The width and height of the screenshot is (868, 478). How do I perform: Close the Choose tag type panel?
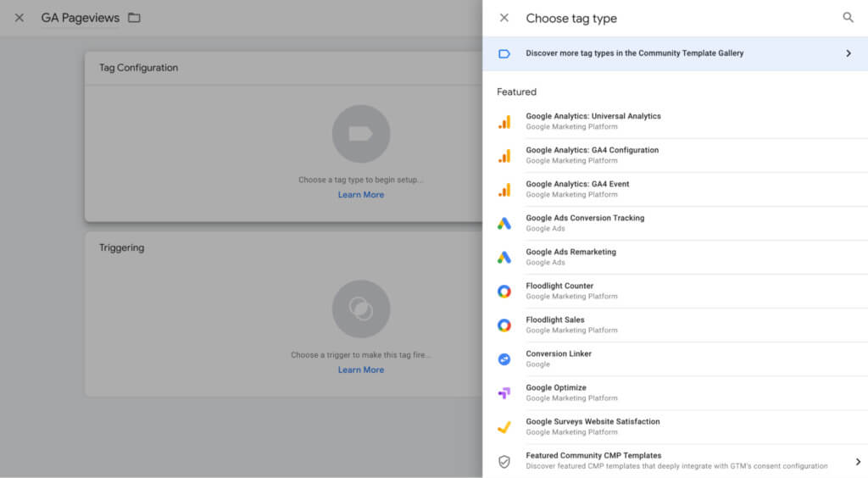[504, 18]
